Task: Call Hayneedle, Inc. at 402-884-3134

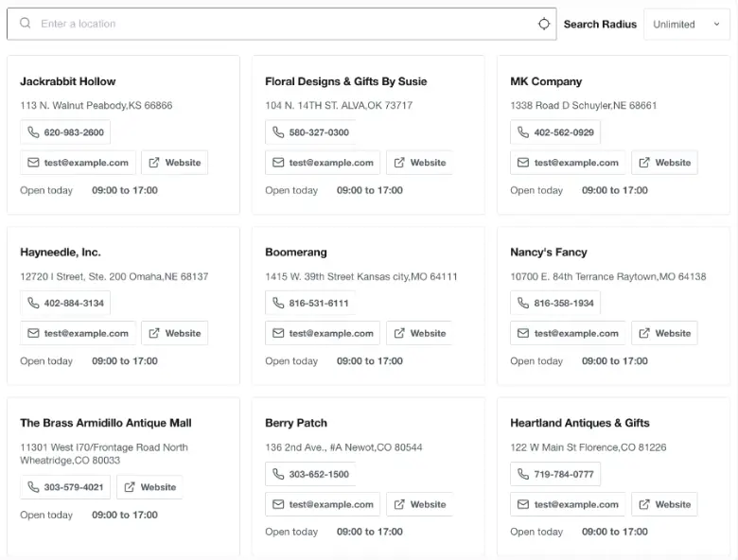Action: click(x=65, y=303)
